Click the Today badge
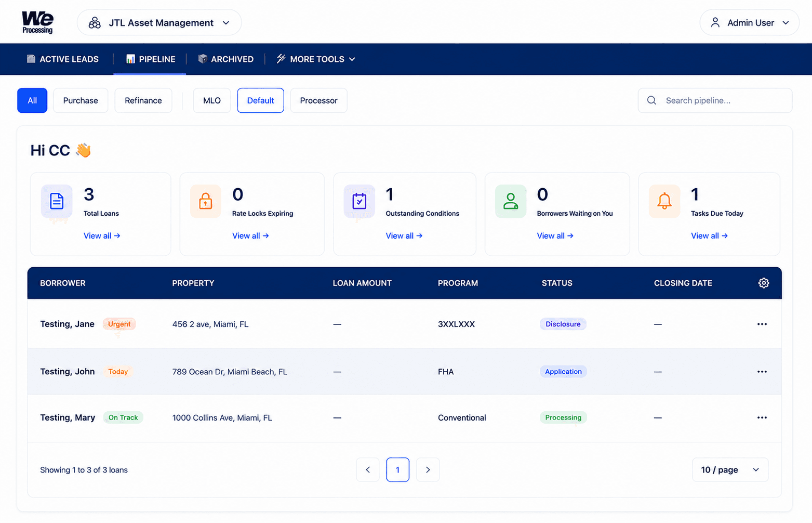812x523 pixels. [118, 372]
